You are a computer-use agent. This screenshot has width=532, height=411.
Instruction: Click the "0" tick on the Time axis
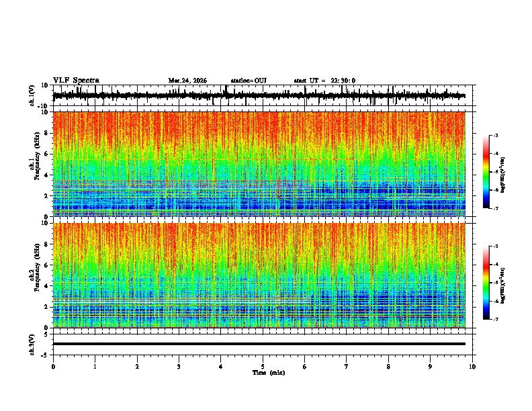[53, 367]
